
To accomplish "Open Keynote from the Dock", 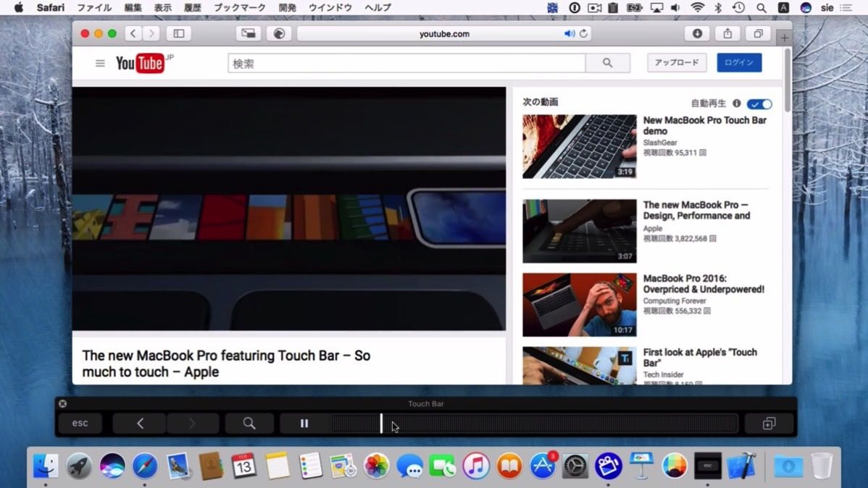I will click(641, 465).
